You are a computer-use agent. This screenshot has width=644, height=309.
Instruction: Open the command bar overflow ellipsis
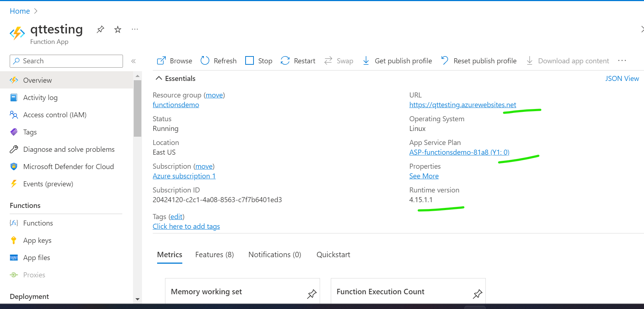pyautogui.click(x=622, y=61)
